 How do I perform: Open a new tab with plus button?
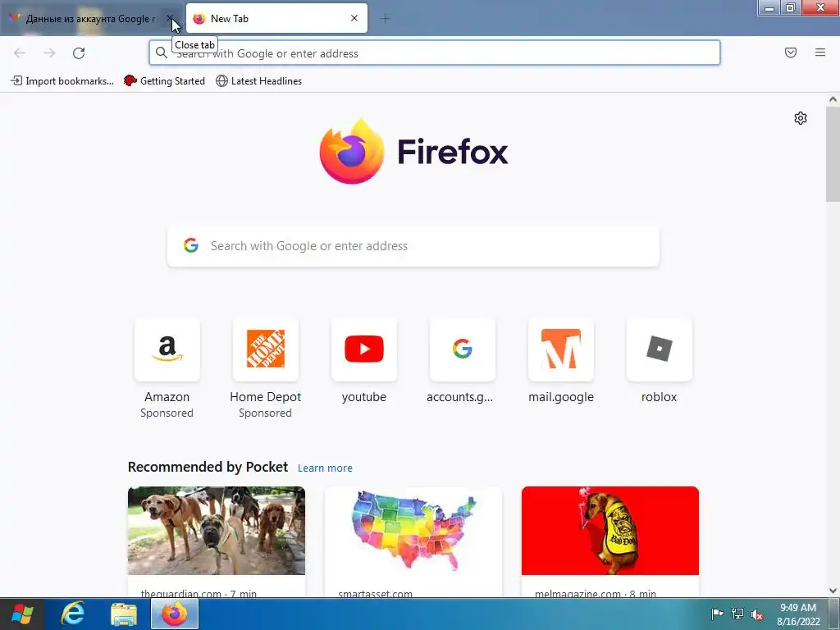pos(386,19)
